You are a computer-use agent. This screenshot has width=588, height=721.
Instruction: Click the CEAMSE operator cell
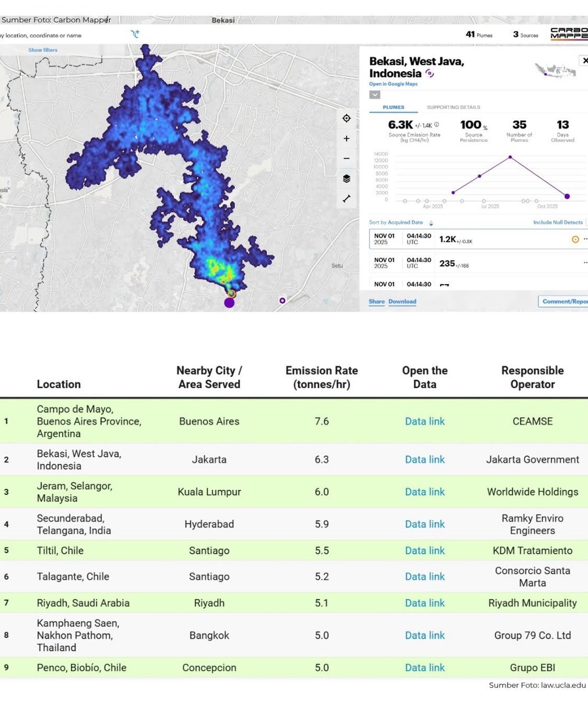[x=533, y=421]
